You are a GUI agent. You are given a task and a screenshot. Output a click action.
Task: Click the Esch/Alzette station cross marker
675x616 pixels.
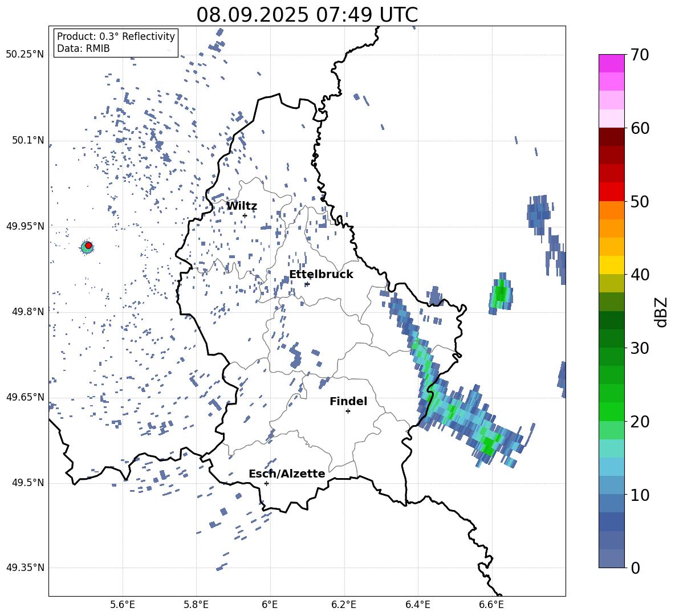[x=266, y=483]
